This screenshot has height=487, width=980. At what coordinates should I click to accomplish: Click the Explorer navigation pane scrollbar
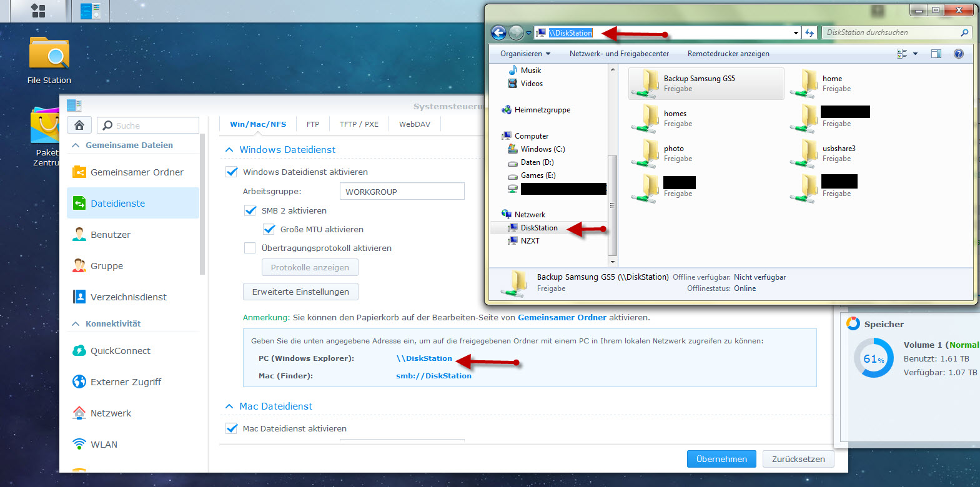pyautogui.click(x=612, y=205)
